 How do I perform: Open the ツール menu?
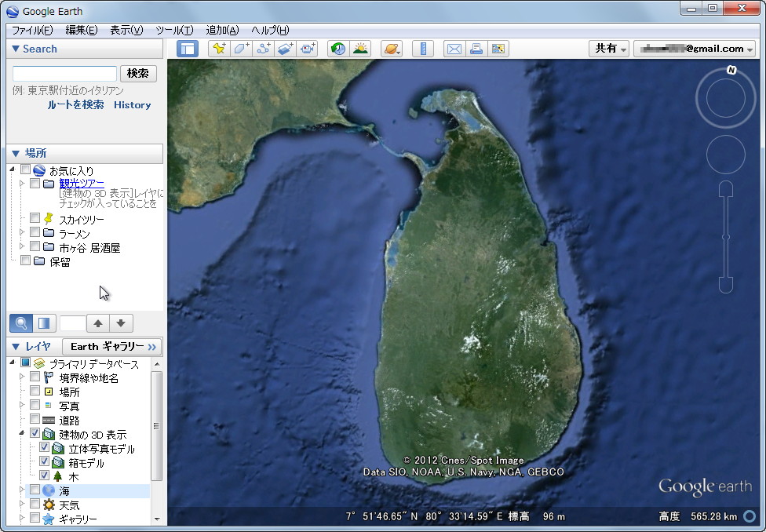click(174, 30)
